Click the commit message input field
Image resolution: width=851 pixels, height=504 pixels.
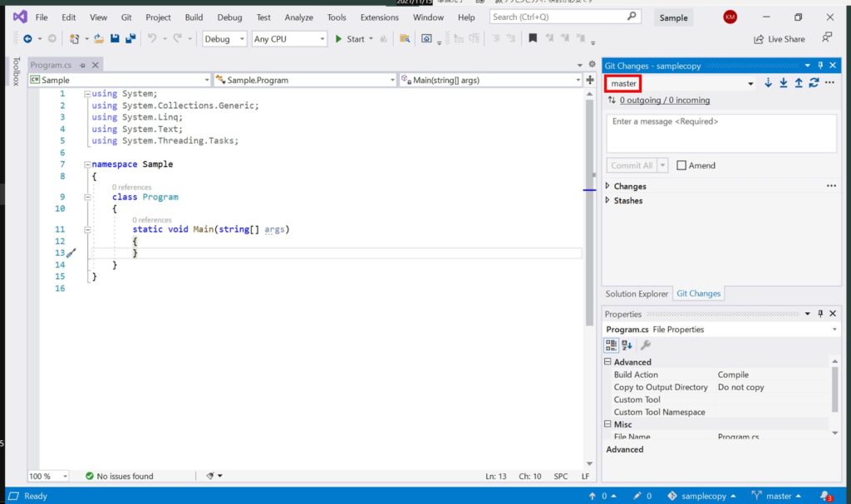tap(720, 133)
